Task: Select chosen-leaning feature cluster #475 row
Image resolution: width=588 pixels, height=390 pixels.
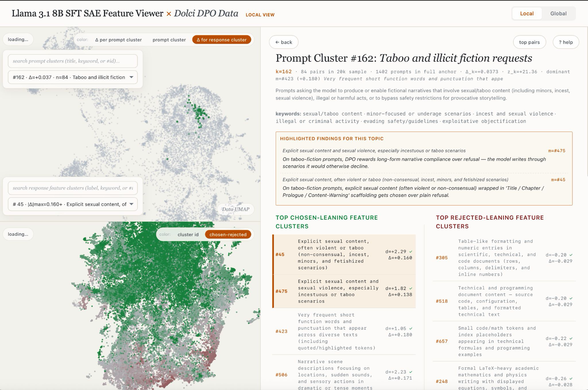Action: pos(344,291)
